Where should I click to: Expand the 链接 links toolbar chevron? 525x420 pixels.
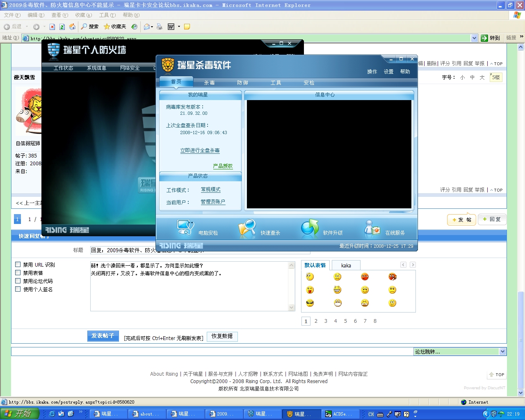(521, 37)
